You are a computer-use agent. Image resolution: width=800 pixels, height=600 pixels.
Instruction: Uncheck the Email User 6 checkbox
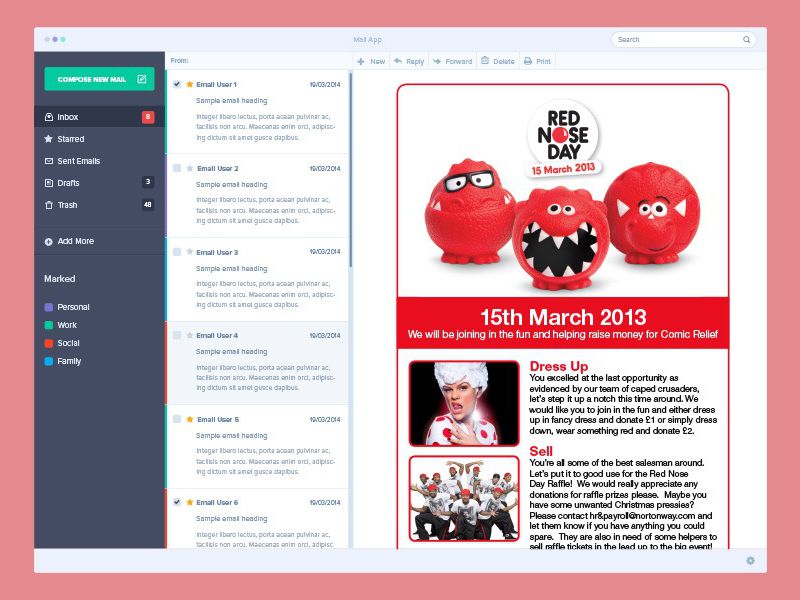[x=177, y=502]
